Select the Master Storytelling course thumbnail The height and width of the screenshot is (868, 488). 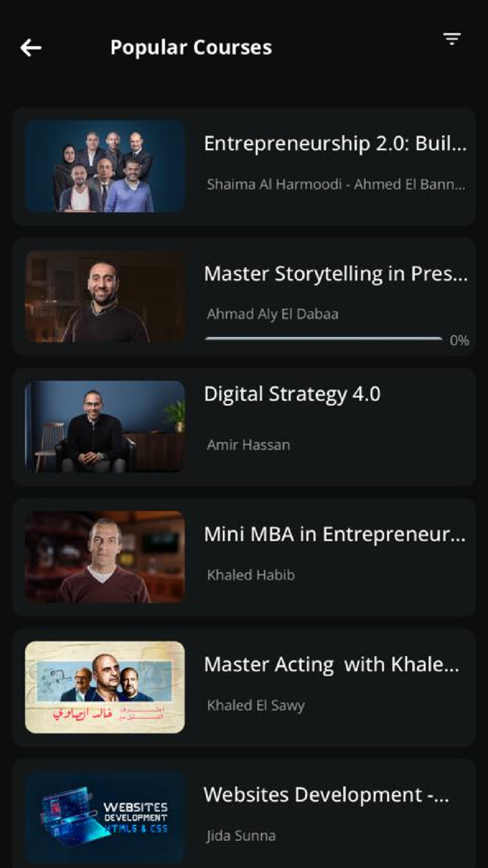(105, 297)
